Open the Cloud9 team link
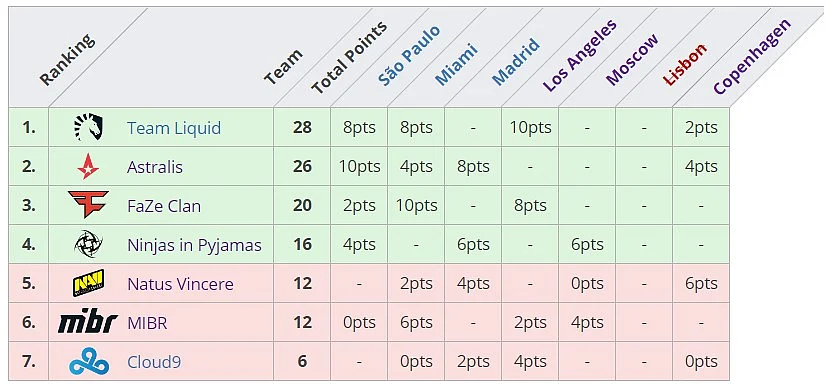 tap(155, 362)
